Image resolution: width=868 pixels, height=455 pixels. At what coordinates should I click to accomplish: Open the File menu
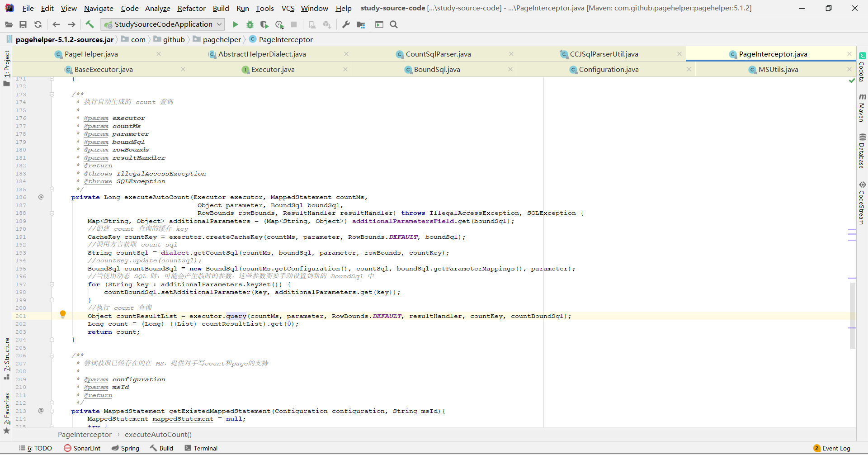[x=28, y=8]
